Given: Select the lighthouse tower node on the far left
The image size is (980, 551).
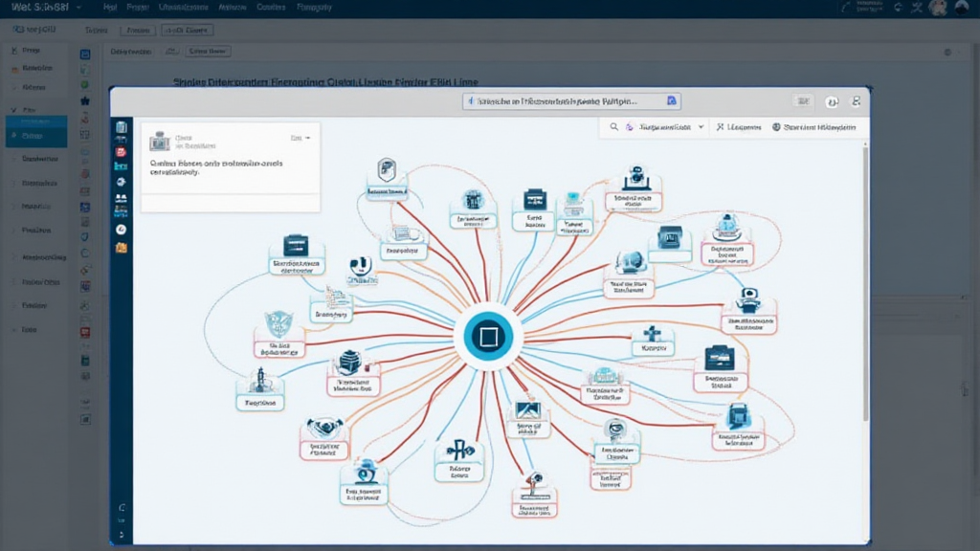Looking at the screenshot, I should pyautogui.click(x=259, y=381).
